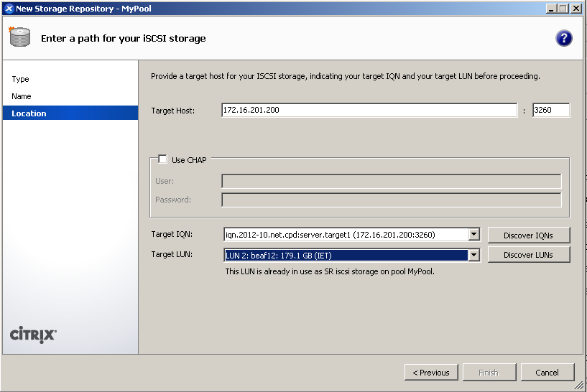Click the storage disk icon in header

pos(19,37)
